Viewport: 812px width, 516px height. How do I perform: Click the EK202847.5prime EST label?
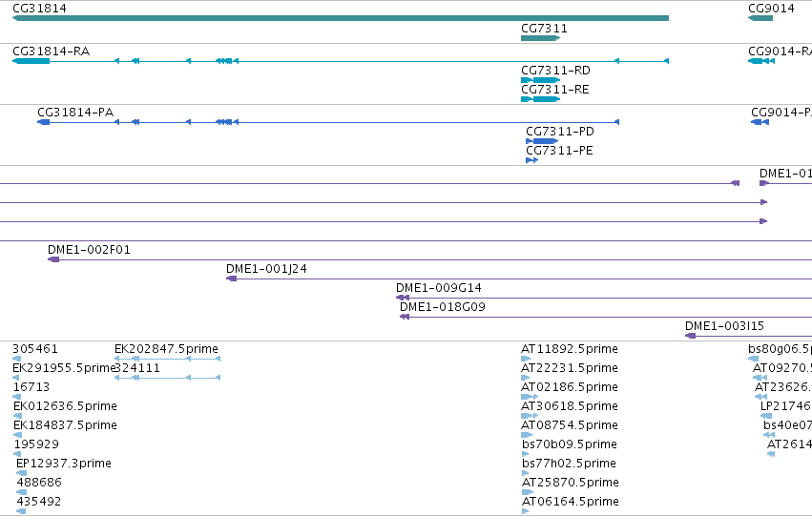click(166, 349)
